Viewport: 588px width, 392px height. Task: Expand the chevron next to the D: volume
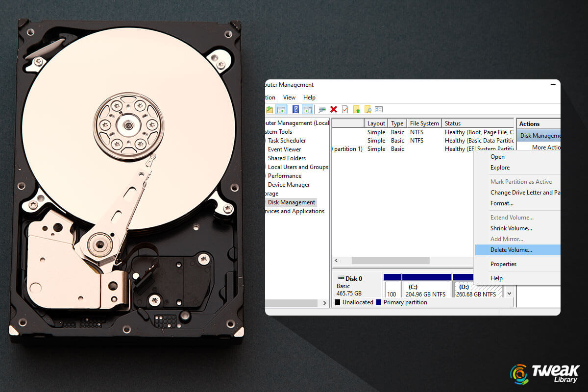[509, 293]
